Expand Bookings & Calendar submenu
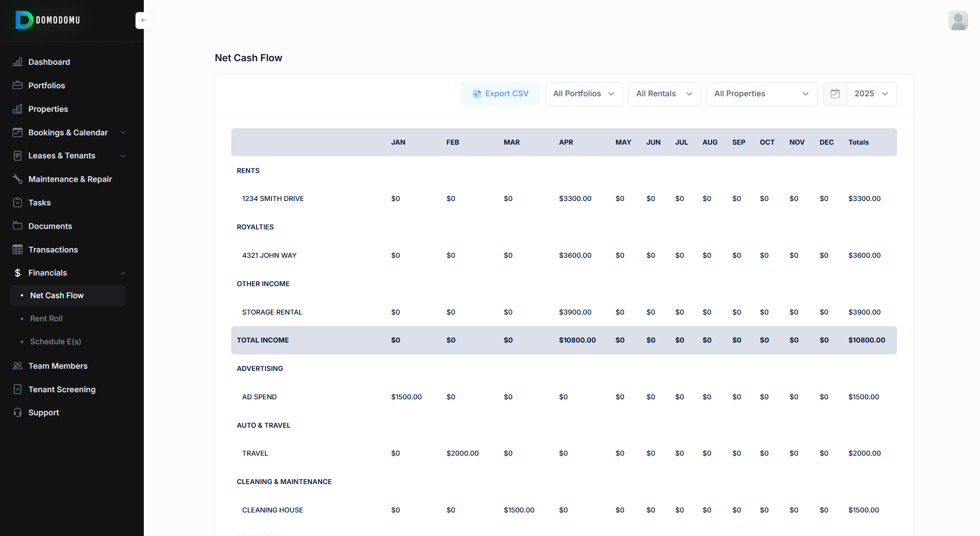Screen dimensions: 980x536 [x=123, y=133]
